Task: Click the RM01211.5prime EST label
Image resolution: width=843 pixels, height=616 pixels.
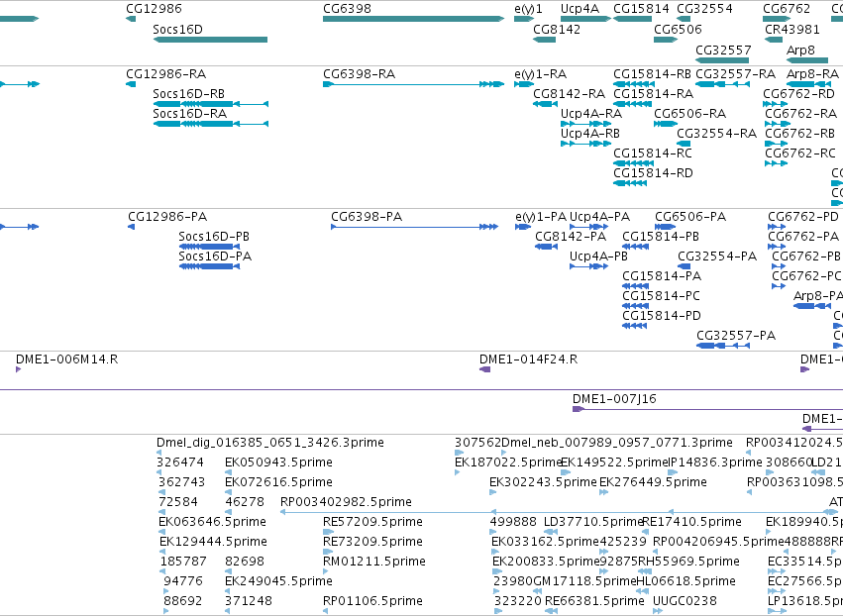Action: [373, 563]
